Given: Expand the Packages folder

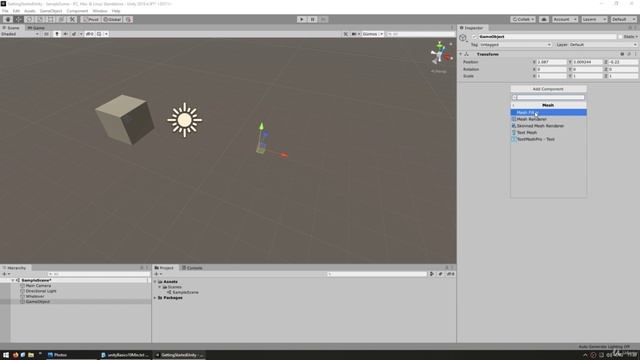Looking at the screenshot, I should 155,298.
